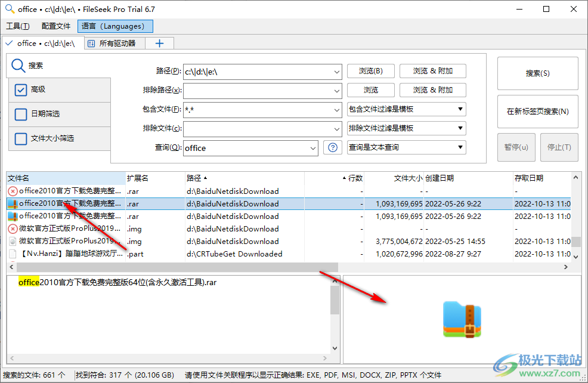Click the 所有驱动器 tab icon

click(91, 44)
